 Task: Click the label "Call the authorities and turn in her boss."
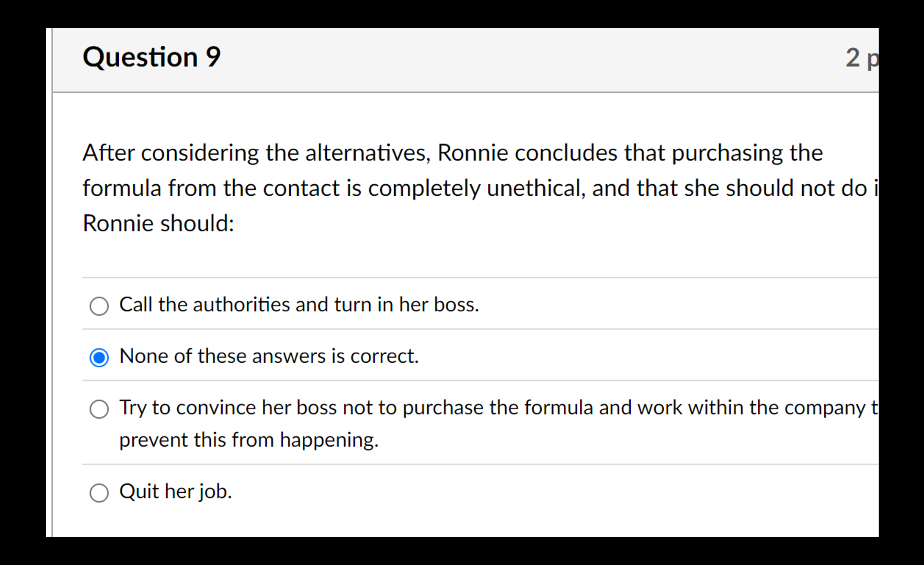click(x=299, y=304)
